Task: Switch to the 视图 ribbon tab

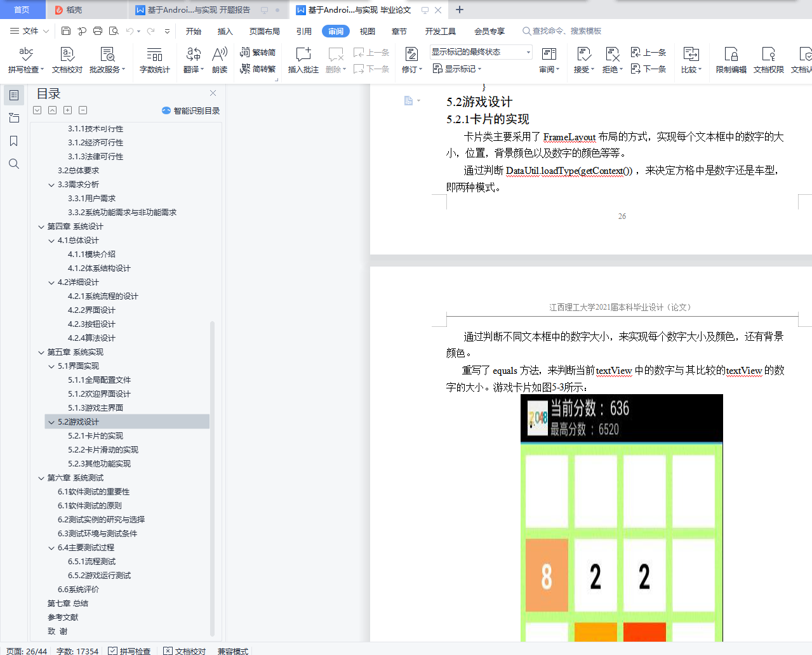Action: [x=368, y=31]
